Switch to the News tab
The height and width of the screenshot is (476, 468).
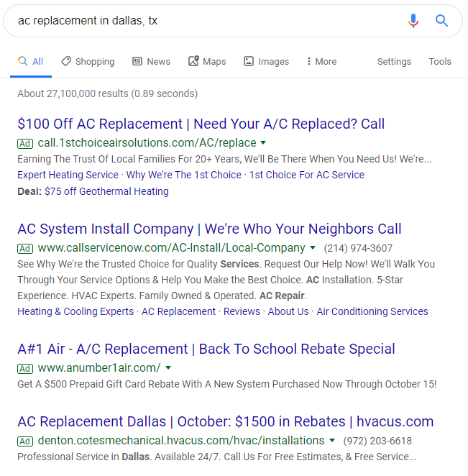click(151, 62)
